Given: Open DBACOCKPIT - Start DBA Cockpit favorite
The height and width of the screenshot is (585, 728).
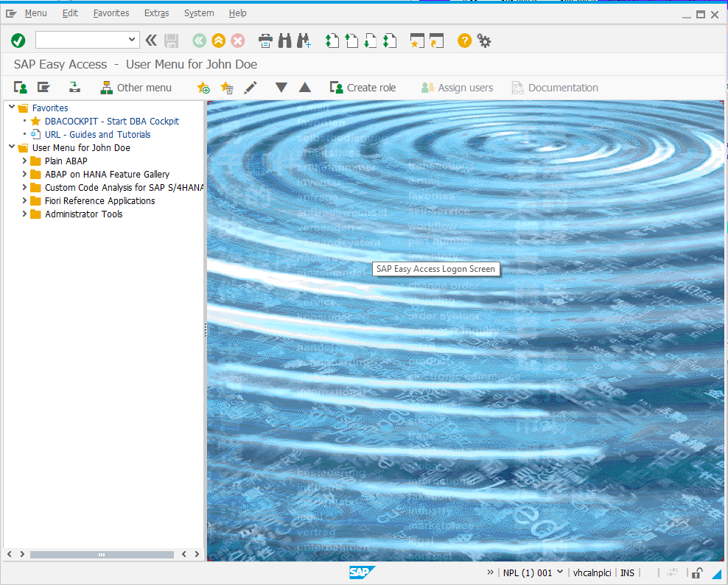Looking at the screenshot, I should point(112,121).
